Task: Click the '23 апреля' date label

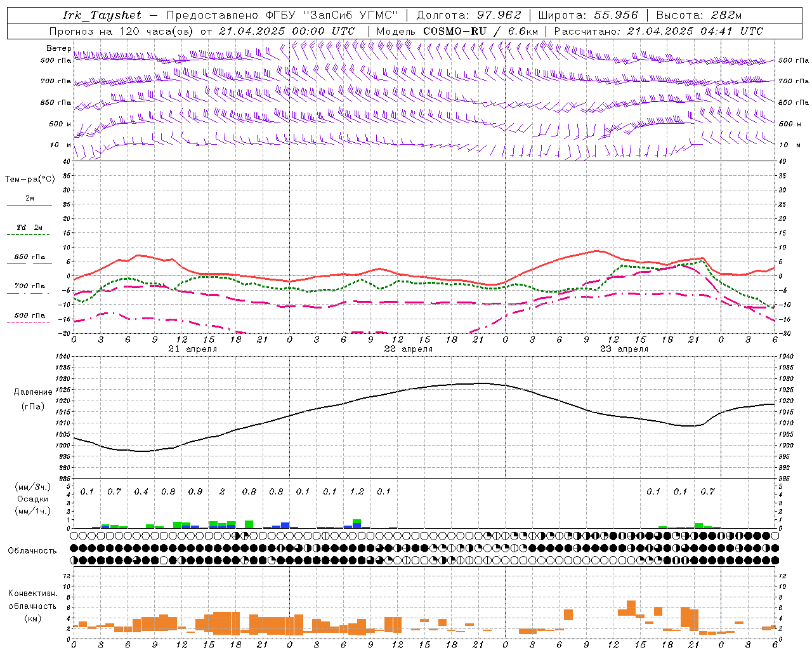Action: click(624, 349)
